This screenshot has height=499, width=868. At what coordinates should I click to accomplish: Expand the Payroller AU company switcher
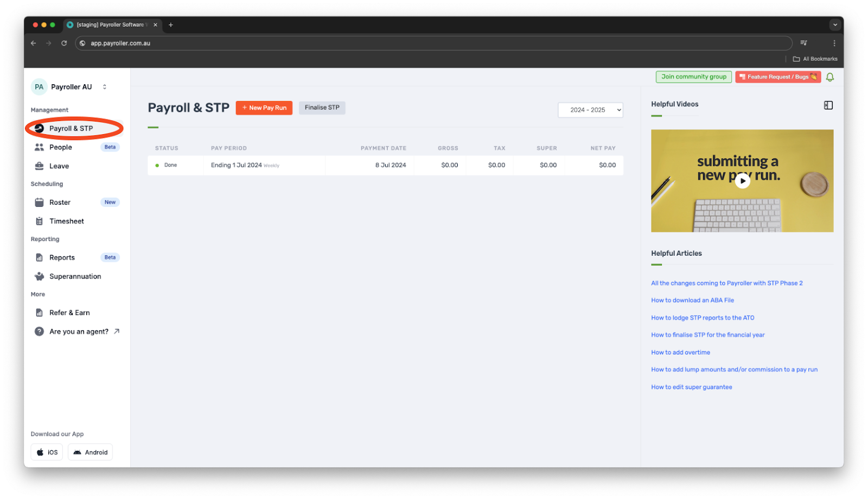[105, 87]
